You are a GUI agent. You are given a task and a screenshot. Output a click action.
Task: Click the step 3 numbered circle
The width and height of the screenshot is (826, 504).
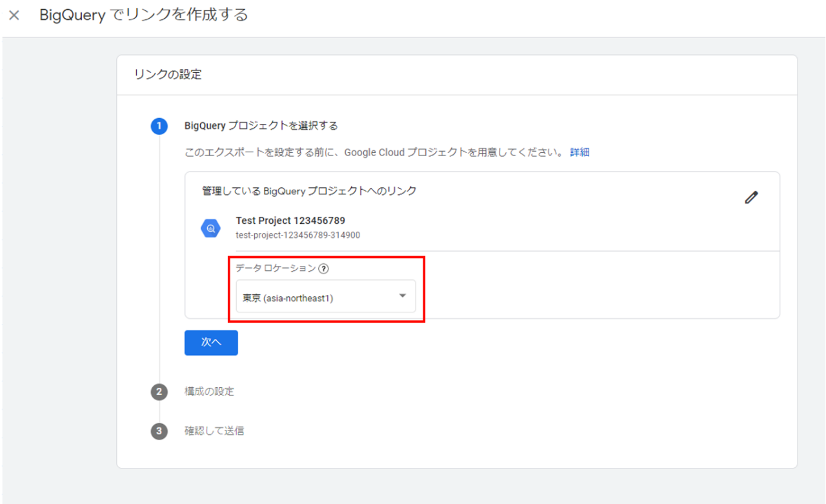[159, 430]
